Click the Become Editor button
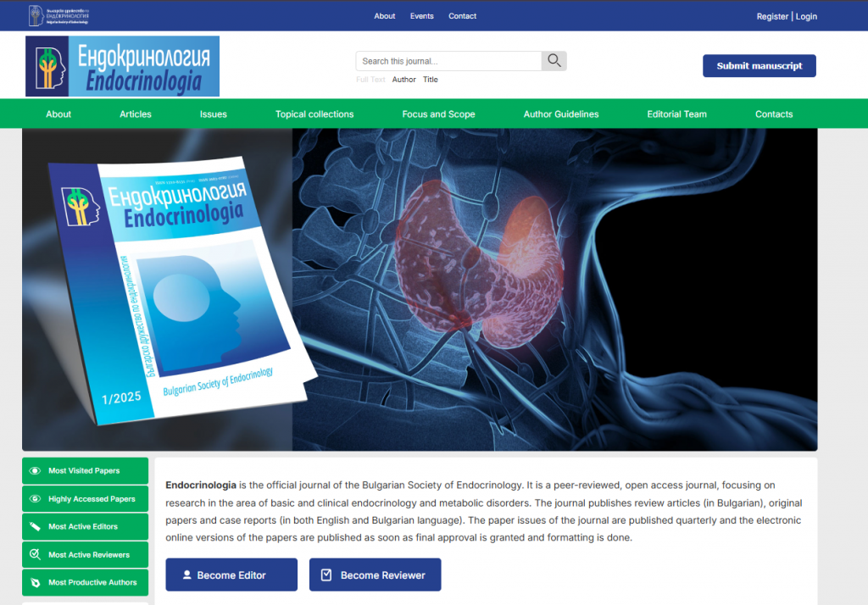Screen dimensions: 868x605 (231, 574)
